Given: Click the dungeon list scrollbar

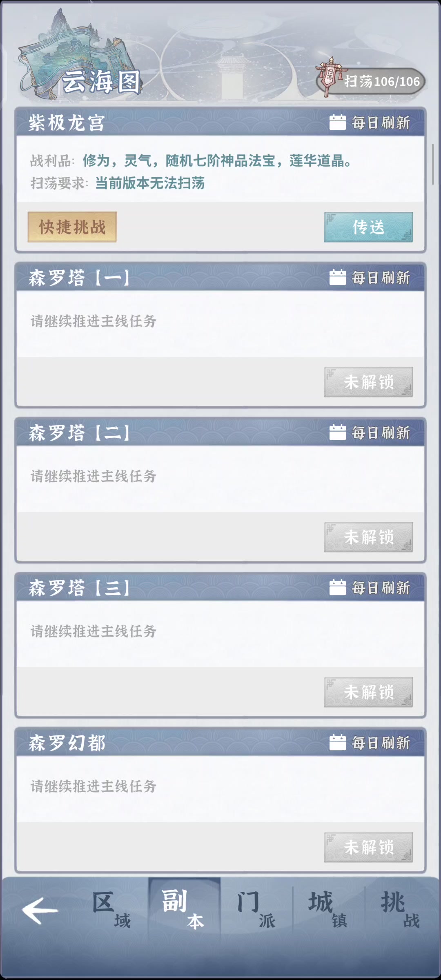Looking at the screenshot, I should tap(433, 164).
